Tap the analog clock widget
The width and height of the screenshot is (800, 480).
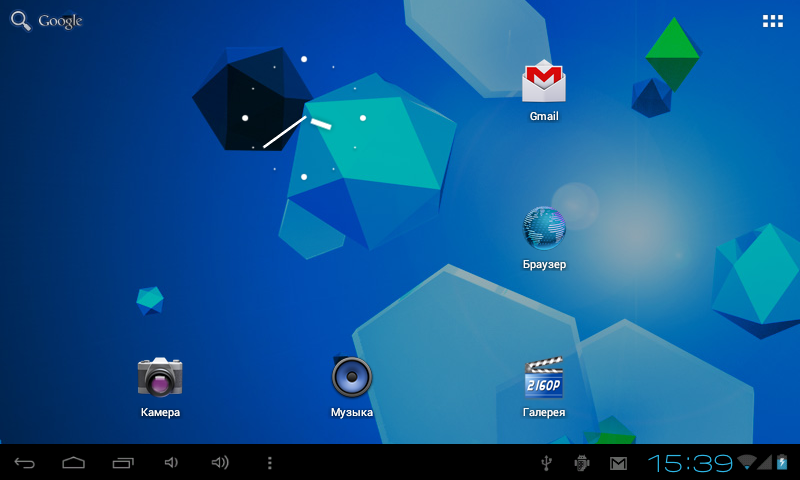[x=304, y=118]
